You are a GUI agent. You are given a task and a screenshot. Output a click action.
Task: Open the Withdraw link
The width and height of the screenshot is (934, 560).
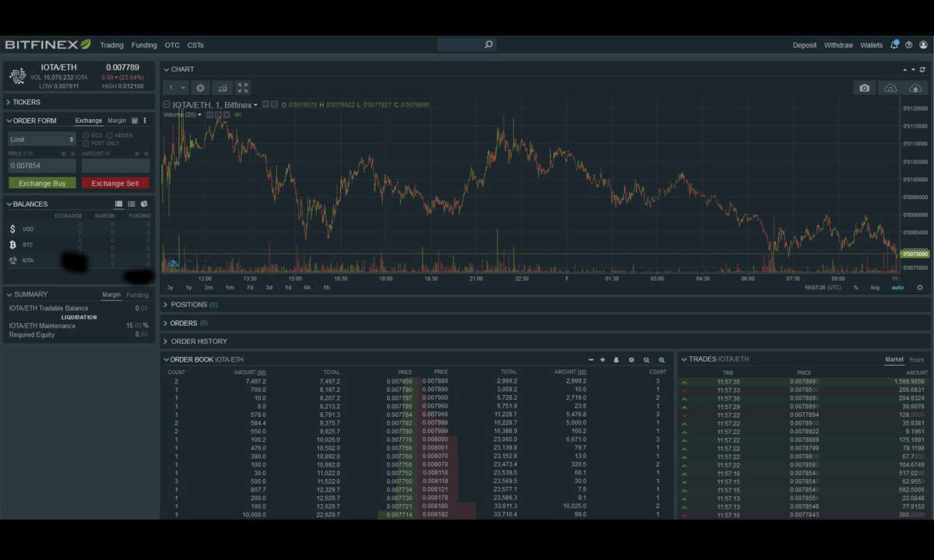click(838, 45)
